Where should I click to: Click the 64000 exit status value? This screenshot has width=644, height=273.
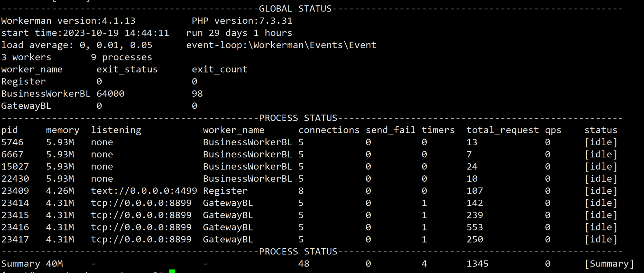[x=110, y=94]
